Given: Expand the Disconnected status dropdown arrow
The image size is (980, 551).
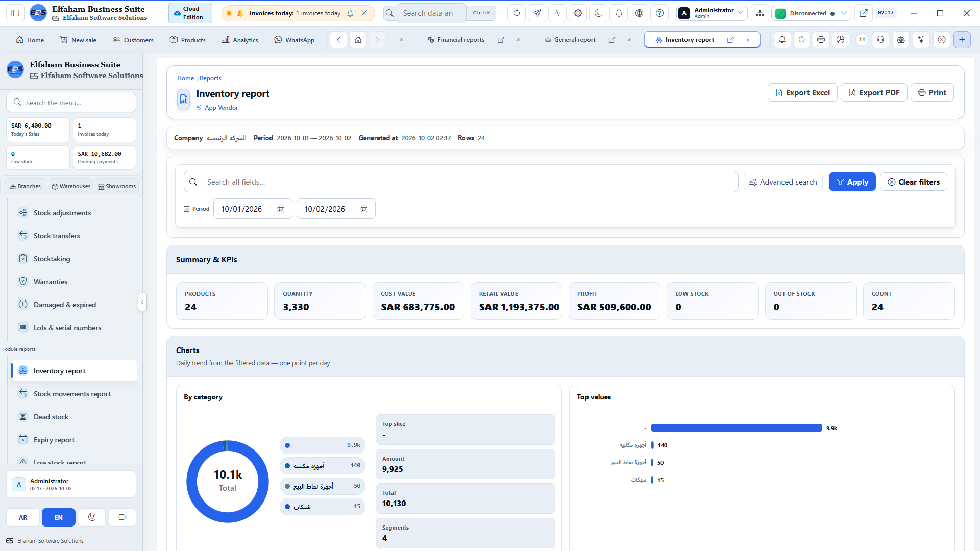Looking at the screenshot, I should [844, 13].
